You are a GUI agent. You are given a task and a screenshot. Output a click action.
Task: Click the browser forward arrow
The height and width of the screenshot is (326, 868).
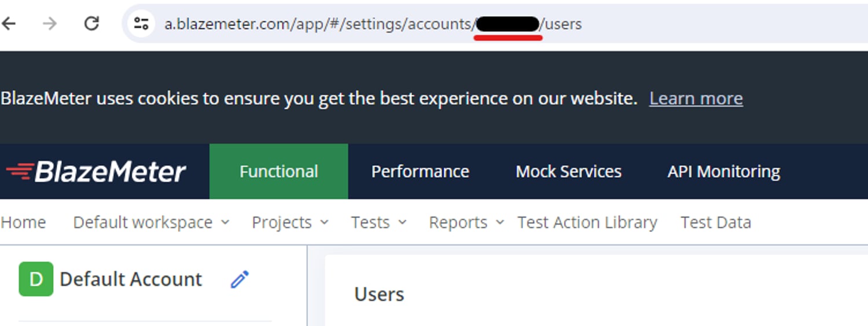coord(50,24)
